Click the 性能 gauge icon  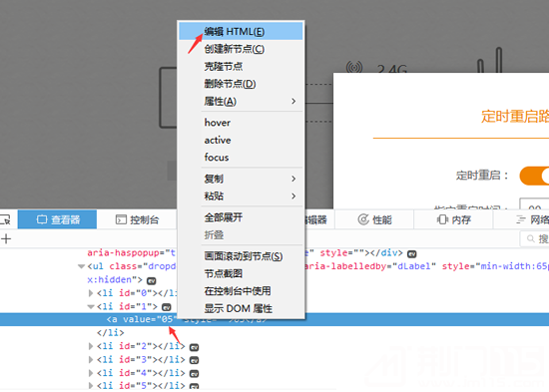[363, 219]
